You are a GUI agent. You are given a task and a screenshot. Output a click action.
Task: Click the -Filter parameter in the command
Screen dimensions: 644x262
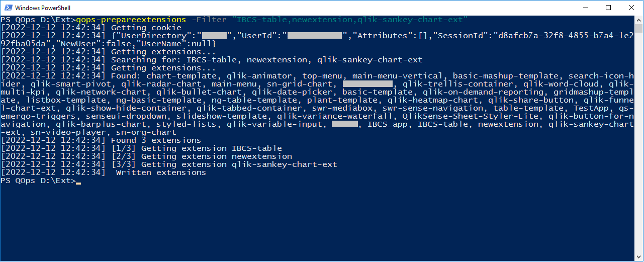[209, 20]
